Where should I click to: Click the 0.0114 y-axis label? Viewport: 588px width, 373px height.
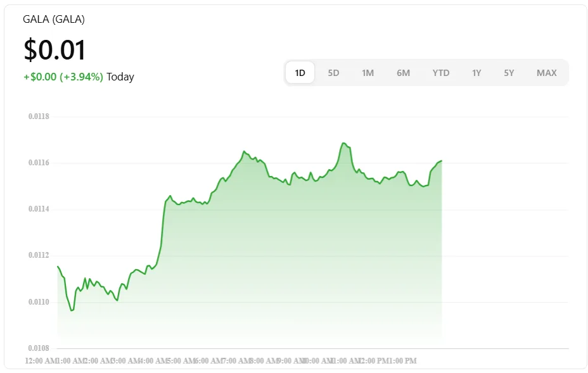(x=39, y=209)
